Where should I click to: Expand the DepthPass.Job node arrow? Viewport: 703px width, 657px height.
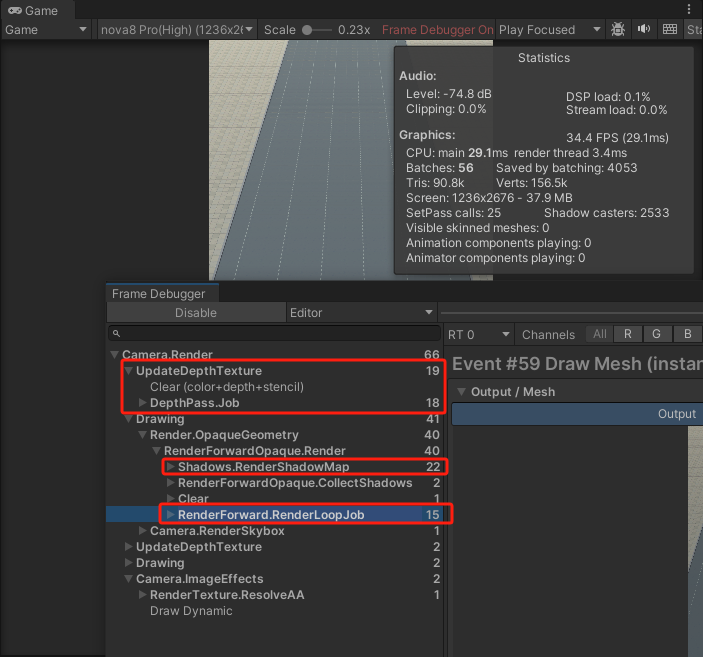[x=143, y=402]
